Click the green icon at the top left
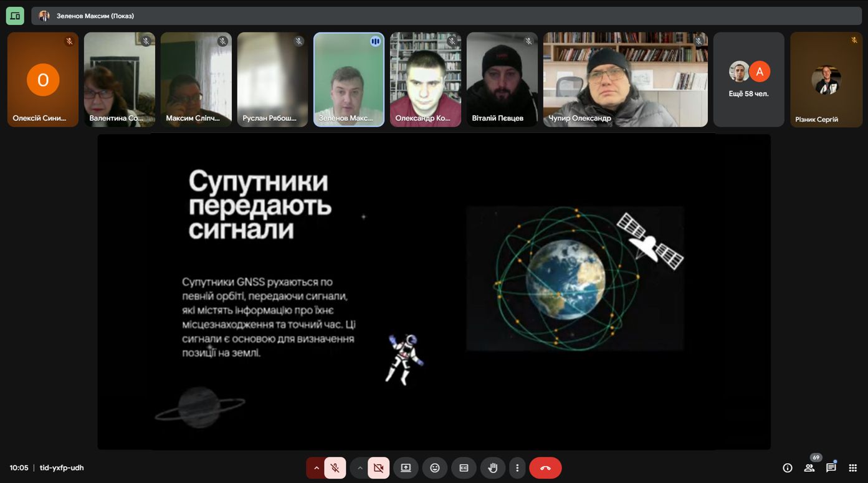Screen dimensions: 868x483 15,16
